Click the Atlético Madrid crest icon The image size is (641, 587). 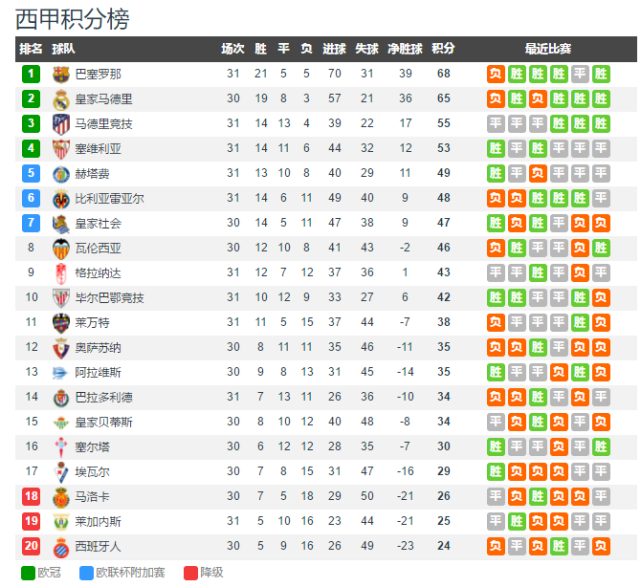[x=61, y=124]
